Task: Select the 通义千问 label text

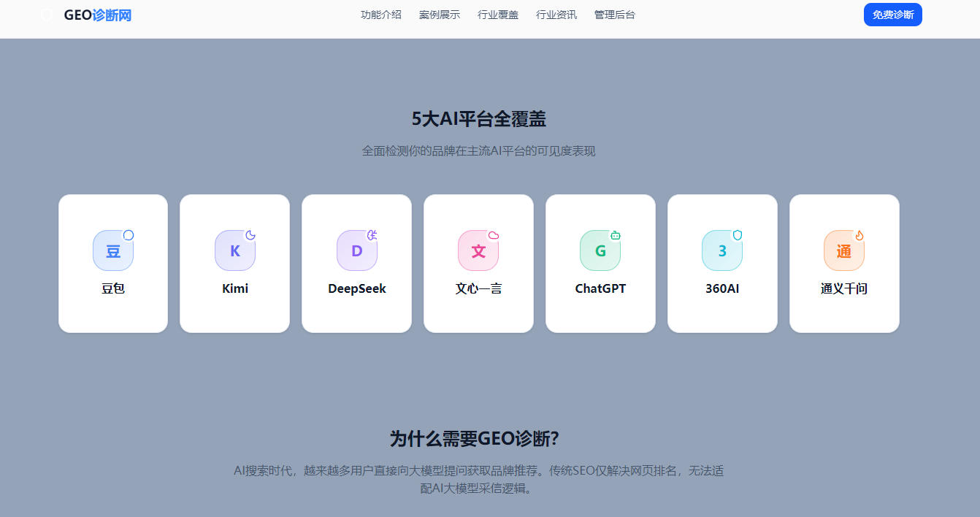Action: coord(844,288)
